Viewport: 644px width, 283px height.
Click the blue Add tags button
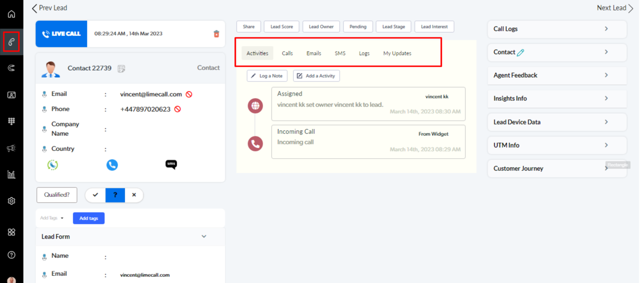(88, 218)
